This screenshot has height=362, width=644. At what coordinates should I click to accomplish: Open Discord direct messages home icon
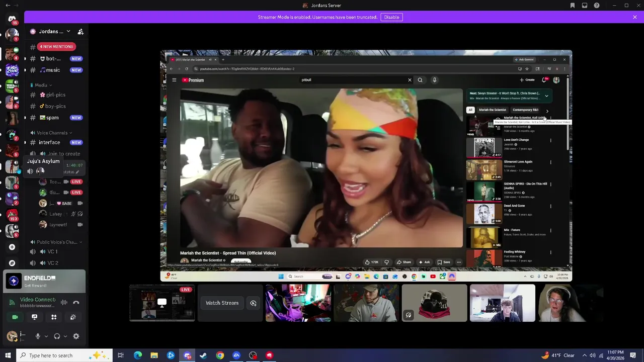pos(12,19)
